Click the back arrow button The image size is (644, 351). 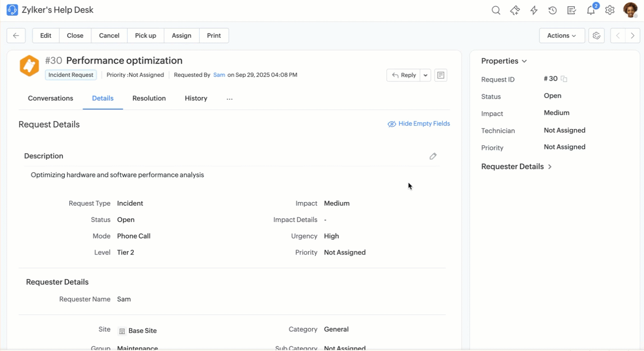[16, 36]
